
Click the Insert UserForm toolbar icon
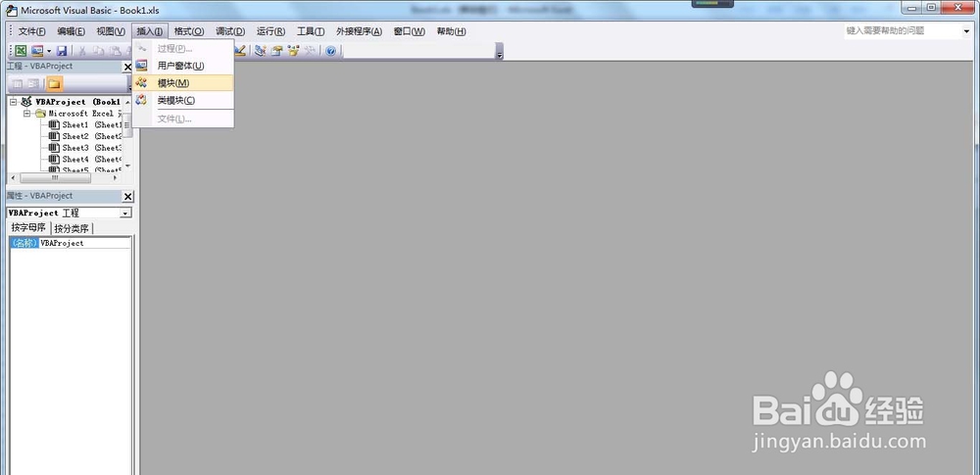(37, 51)
